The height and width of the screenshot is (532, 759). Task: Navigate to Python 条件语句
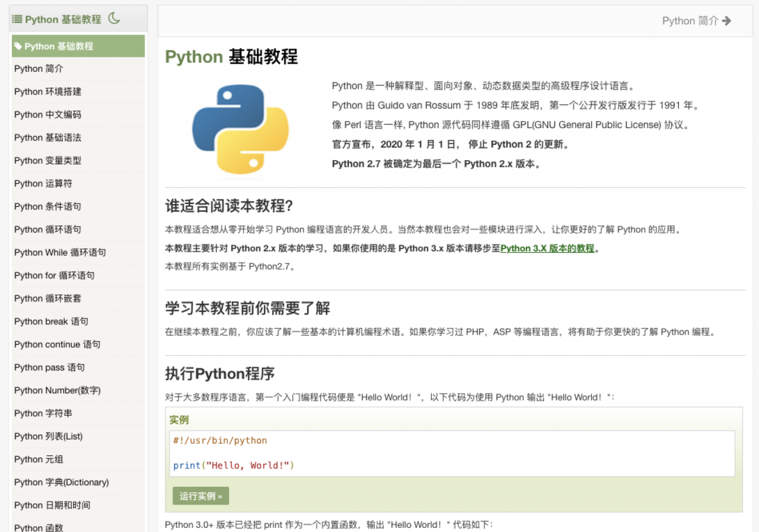48,206
